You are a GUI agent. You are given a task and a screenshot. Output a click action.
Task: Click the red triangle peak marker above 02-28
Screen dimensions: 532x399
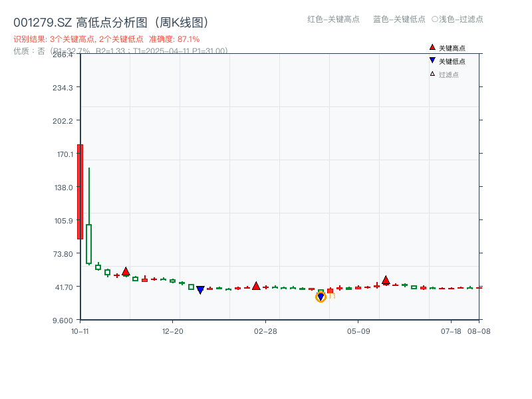(x=256, y=286)
